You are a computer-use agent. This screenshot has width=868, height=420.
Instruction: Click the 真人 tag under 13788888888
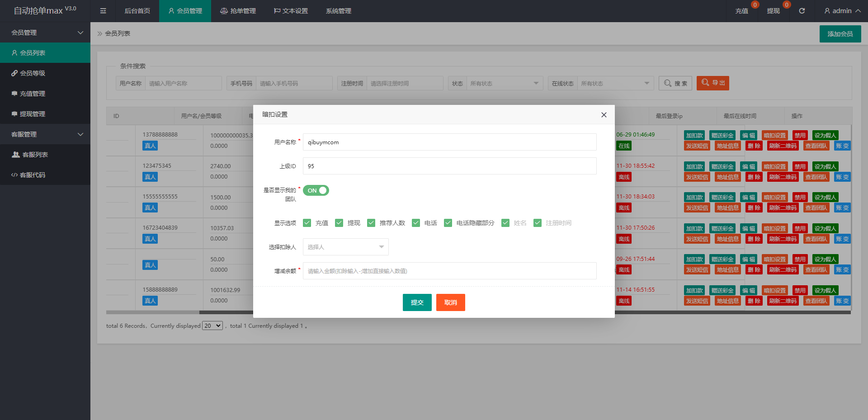150,146
